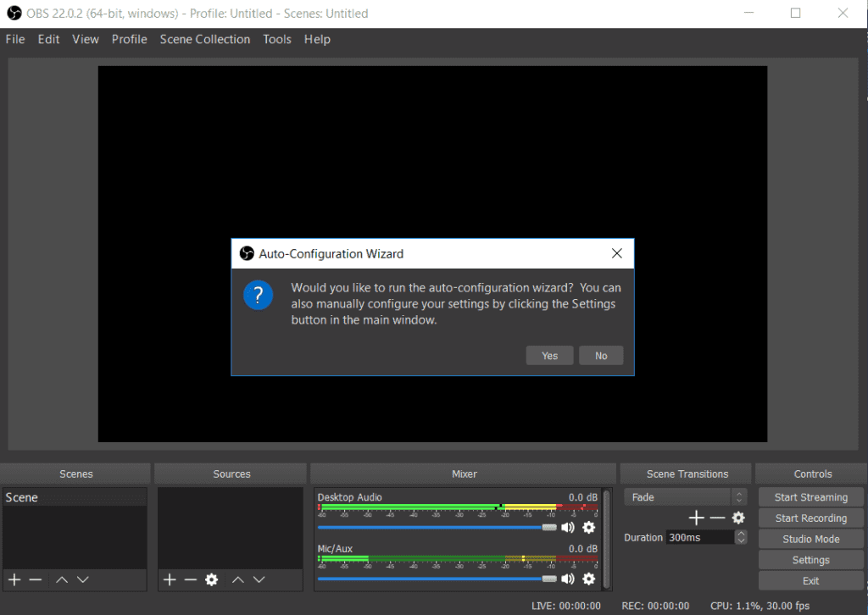Add a configurable transition with the plus icon
Viewport: 868px width, 615px height.
(x=696, y=518)
